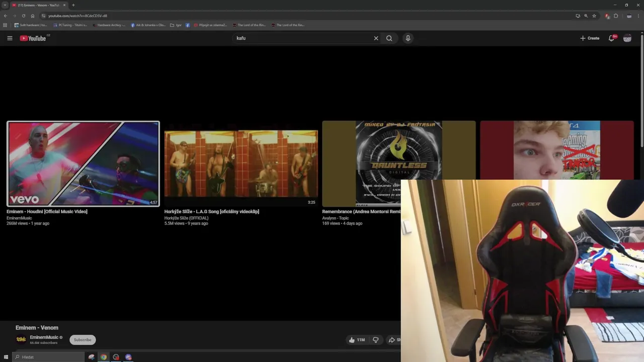The height and width of the screenshot is (362, 644).
Task: Play Horkýže Slíže L.A.G Song thumbnail
Action: click(241, 164)
